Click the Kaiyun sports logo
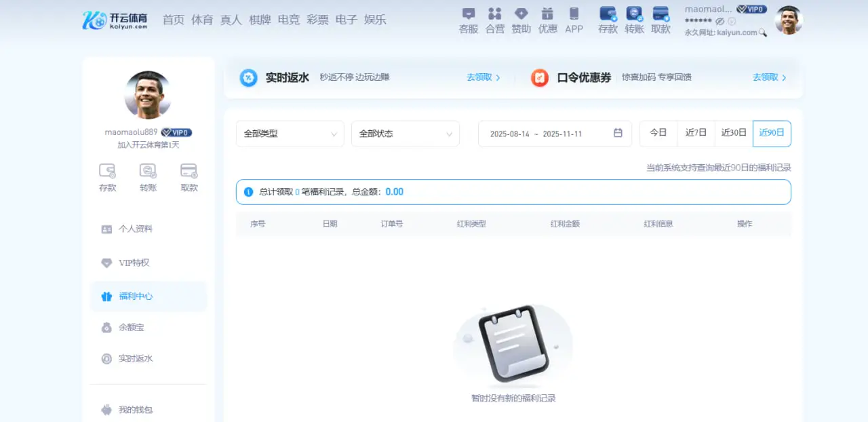 tap(115, 20)
